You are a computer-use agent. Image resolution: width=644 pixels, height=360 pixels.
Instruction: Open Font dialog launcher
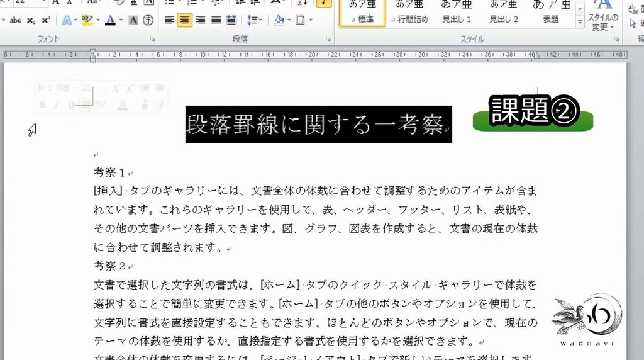[152, 39]
